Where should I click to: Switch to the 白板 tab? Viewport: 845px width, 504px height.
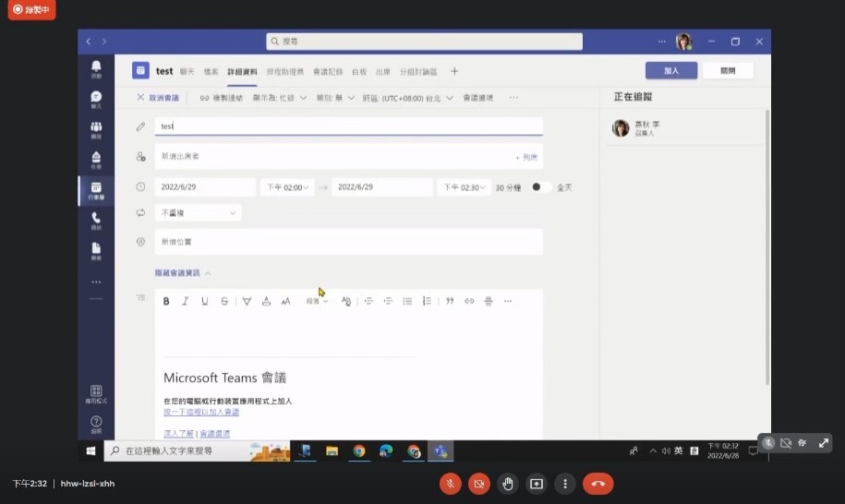pyautogui.click(x=359, y=72)
